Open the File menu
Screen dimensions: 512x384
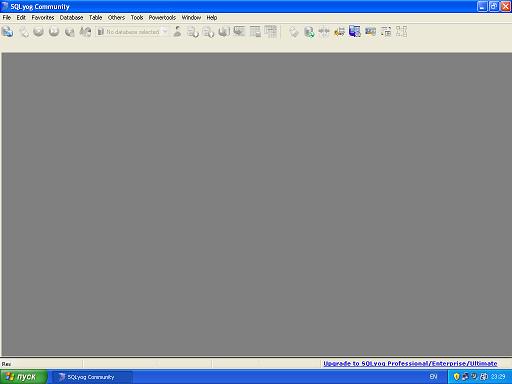point(7,18)
